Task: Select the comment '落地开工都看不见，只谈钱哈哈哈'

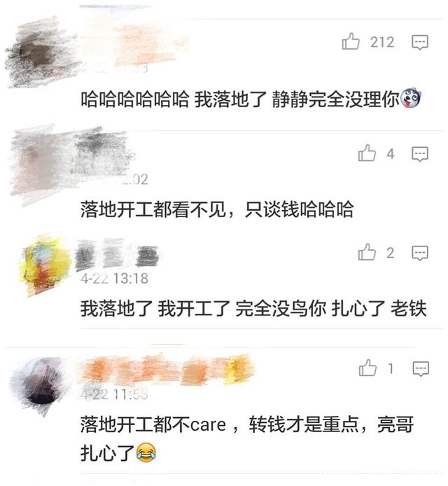Action: [217, 209]
